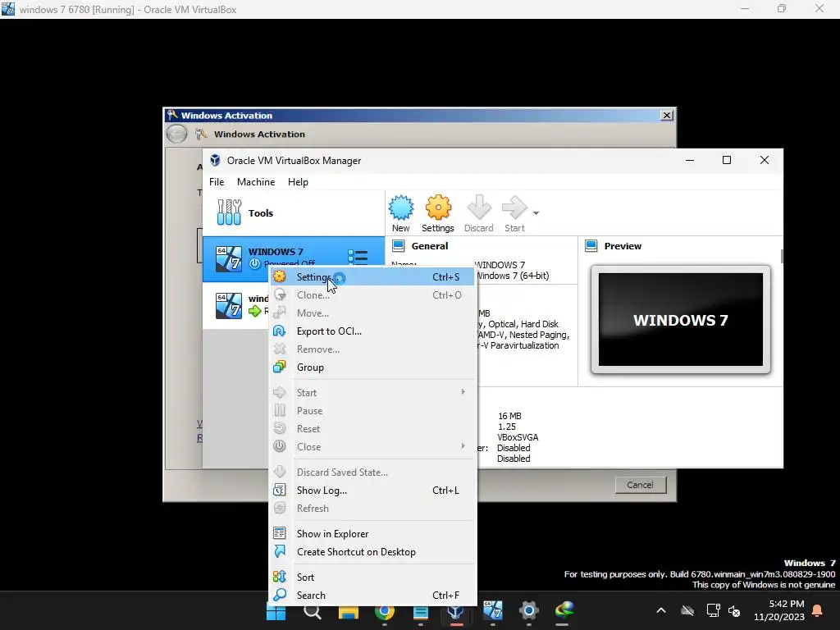The image size is (840, 630).
Task: Click the Settings gear icon in context menu
Action: [280, 277]
